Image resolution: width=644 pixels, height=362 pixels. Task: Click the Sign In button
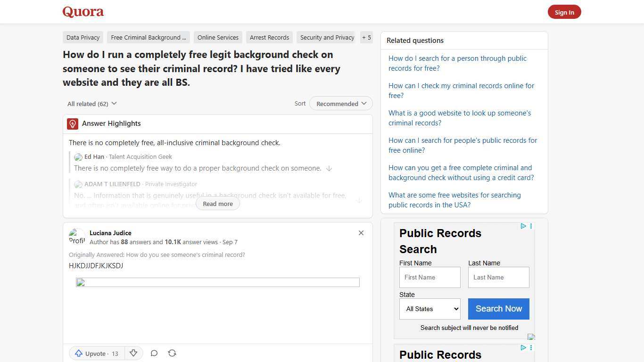[x=564, y=12]
